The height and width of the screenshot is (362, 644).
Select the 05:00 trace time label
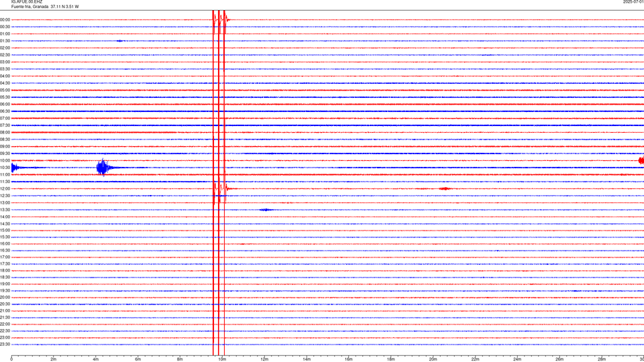click(5, 90)
